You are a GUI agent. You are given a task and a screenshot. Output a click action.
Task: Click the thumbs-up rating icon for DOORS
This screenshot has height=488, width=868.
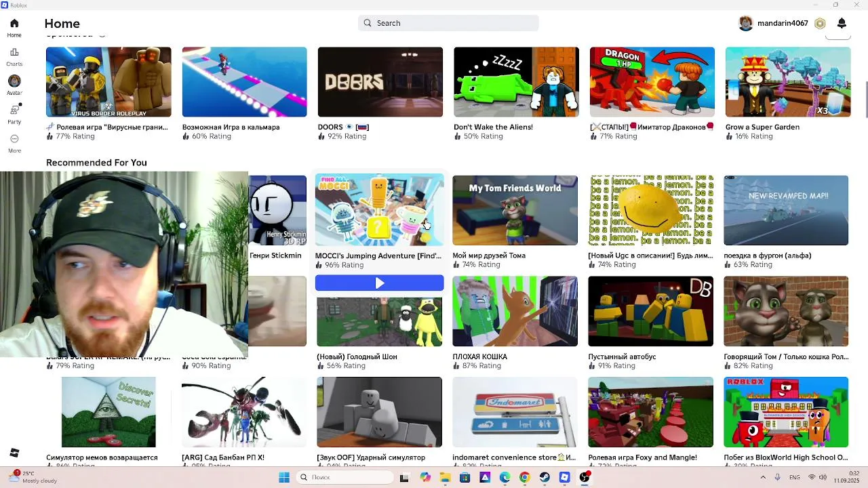[321, 136]
